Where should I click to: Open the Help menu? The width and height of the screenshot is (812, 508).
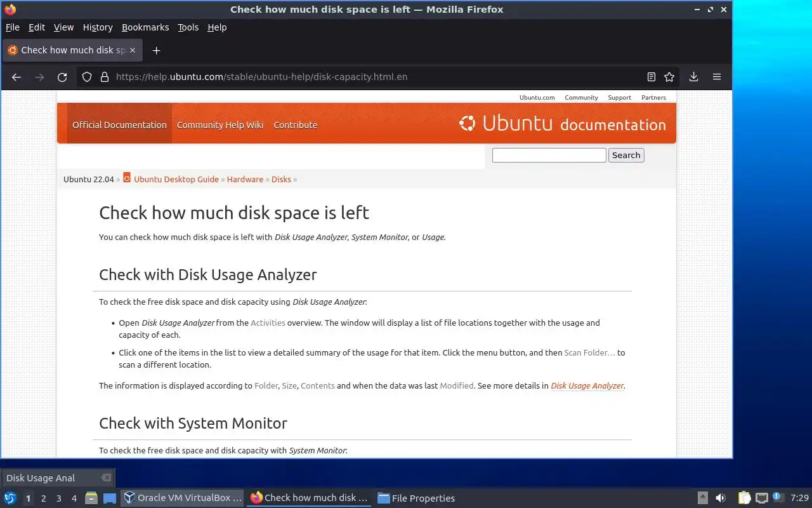pos(217,27)
